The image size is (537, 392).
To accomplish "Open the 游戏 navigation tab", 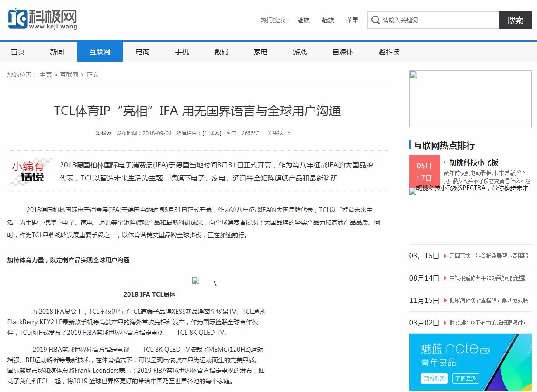I will click(300, 52).
